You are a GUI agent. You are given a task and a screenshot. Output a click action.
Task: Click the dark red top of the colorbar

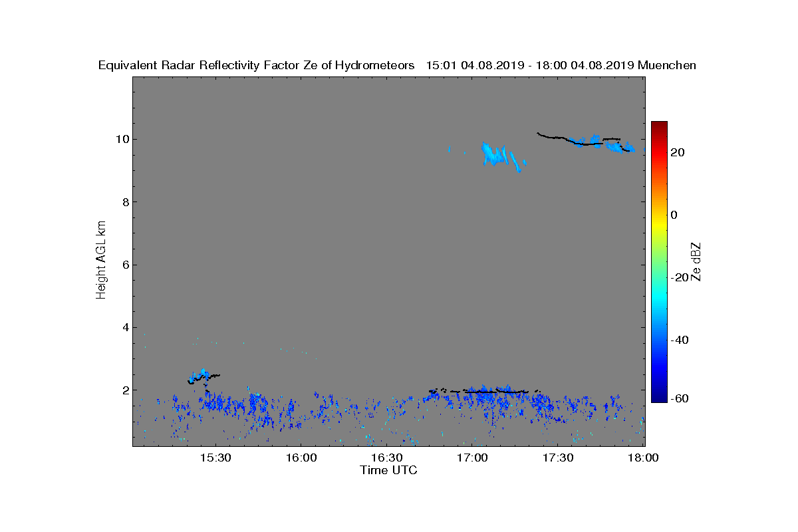click(x=659, y=126)
